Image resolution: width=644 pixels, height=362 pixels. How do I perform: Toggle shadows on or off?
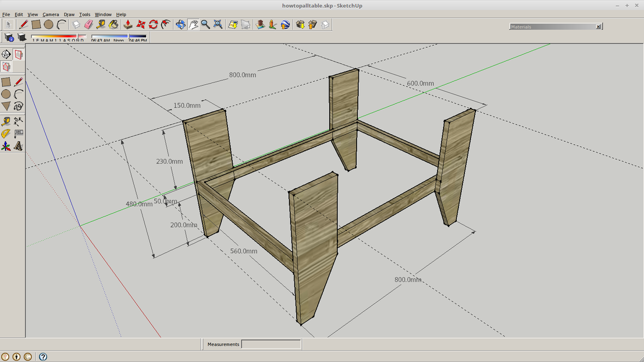click(x=21, y=38)
